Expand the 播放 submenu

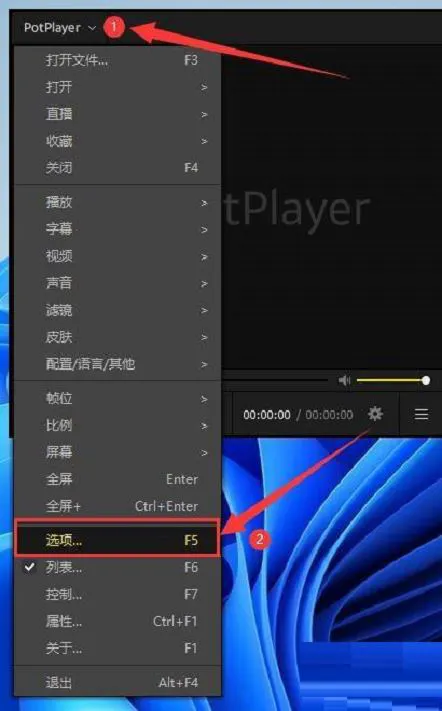(118, 202)
